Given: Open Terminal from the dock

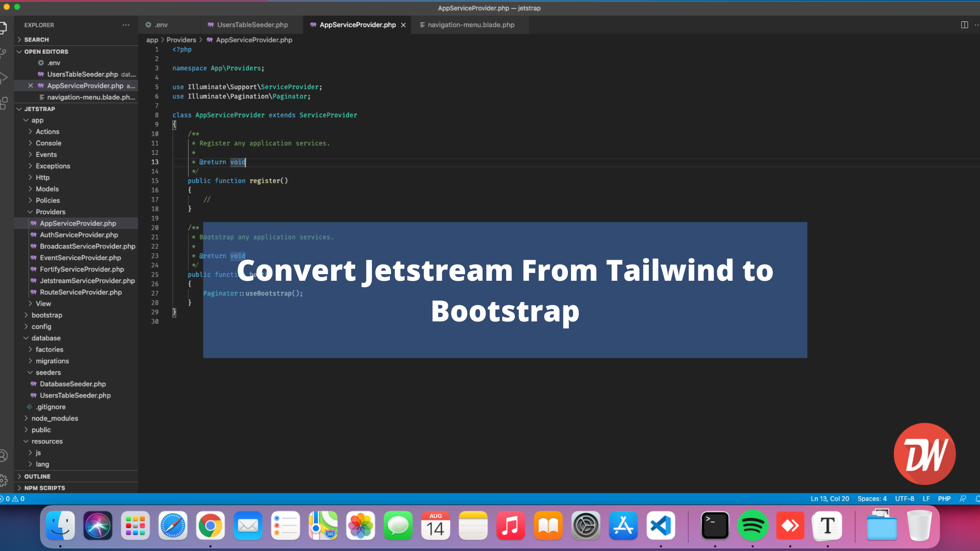Looking at the screenshot, I should (x=715, y=525).
